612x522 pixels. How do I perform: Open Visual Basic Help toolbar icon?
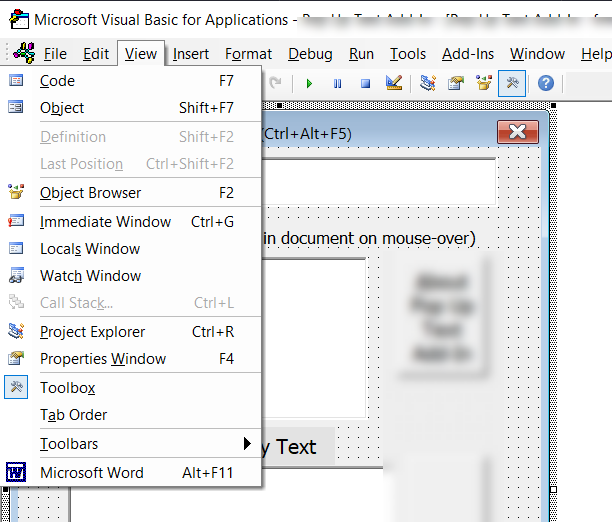tap(546, 83)
